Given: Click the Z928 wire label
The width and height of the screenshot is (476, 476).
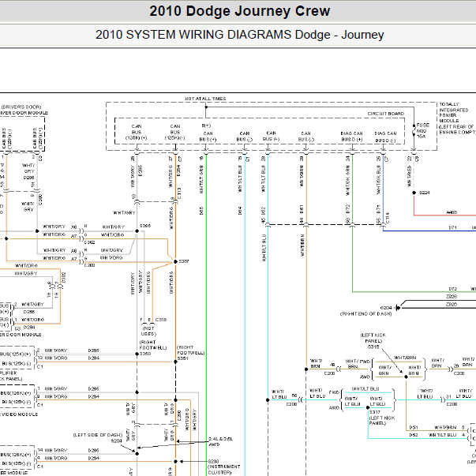Looking at the screenshot, I should (x=452, y=296).
